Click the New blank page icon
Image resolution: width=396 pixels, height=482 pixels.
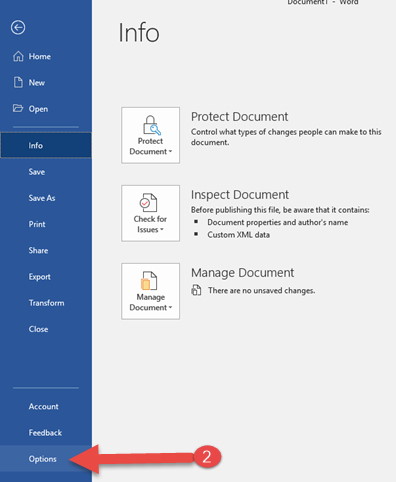pos(18,82)
